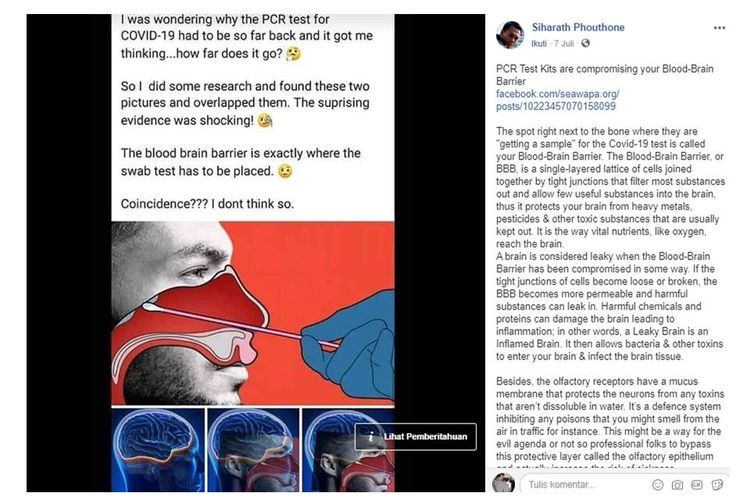This screenshot has height=500, width=750.
Task: Open the post options three-dot menu
Action: pyautogui.click(x=719, y=27)
